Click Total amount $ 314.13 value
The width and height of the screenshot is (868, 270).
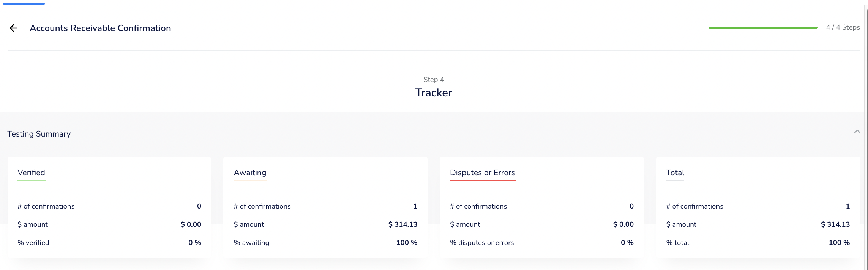tap(835, 224)
